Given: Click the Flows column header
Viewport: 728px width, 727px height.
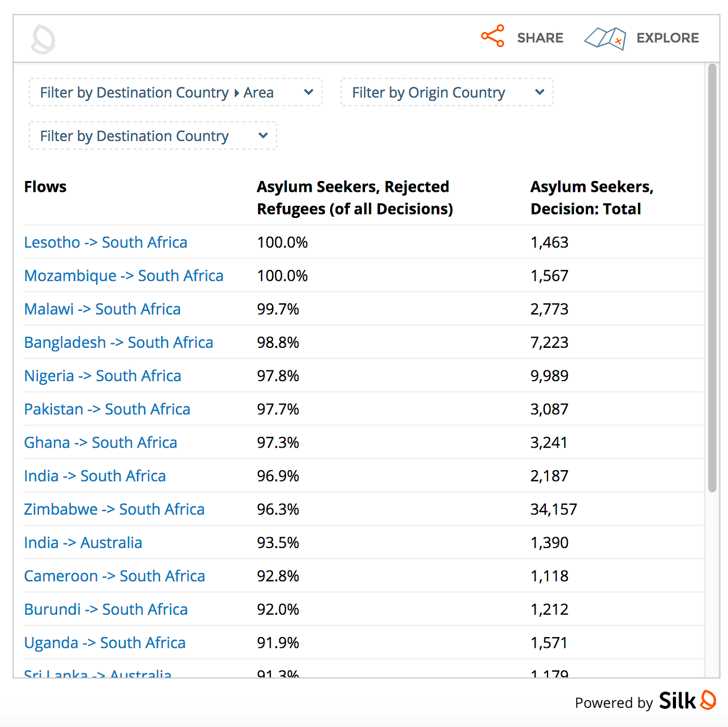Looking at the screenshot, I should 45,187.
